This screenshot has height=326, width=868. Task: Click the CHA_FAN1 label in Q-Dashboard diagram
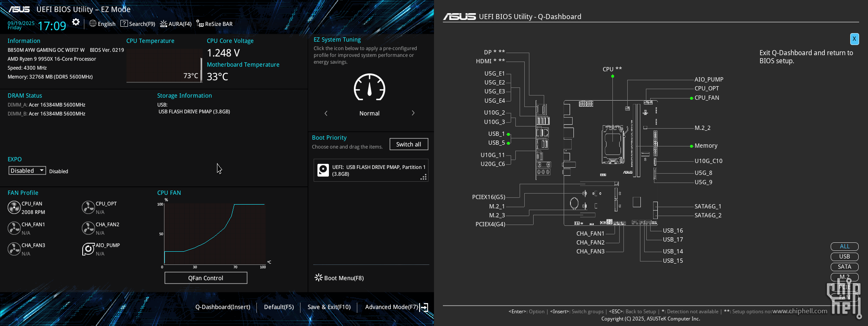(590, 233)
